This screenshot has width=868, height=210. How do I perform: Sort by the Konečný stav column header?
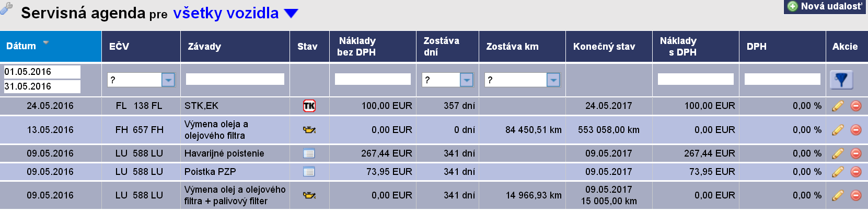pos(604,47)
